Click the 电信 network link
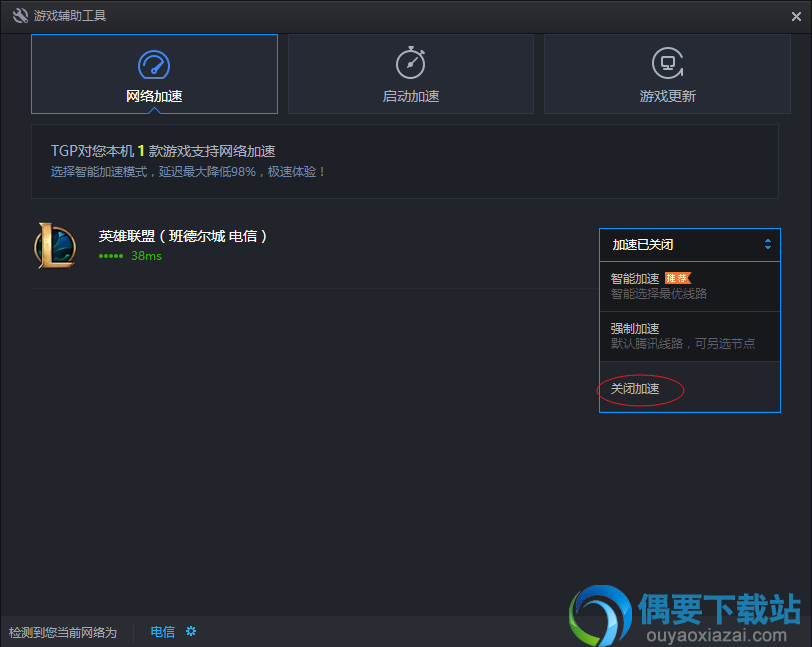Viewport: 812px width, 647px height. (x=163, y=631)
